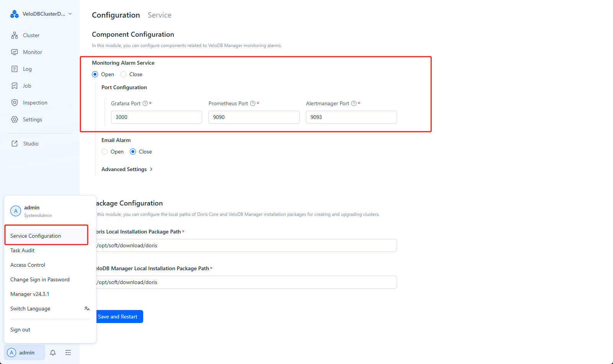613x364 pixels.
Task: Click the Log sidebar icon
Action: coord(15,69)
